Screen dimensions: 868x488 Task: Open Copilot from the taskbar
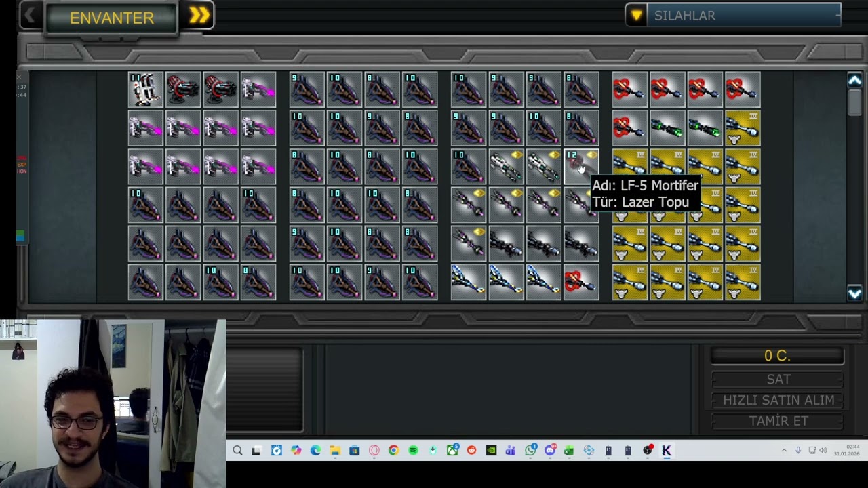[x=296, y=451]
